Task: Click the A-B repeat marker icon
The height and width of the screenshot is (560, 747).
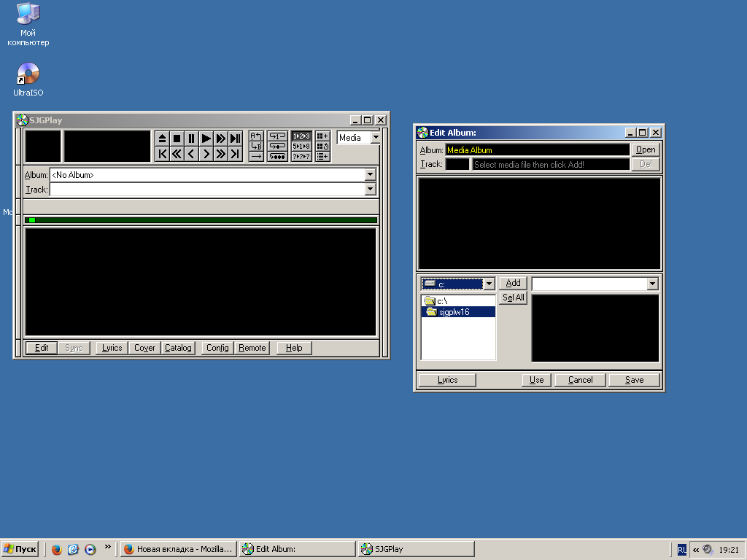Action: coord(256,136)
